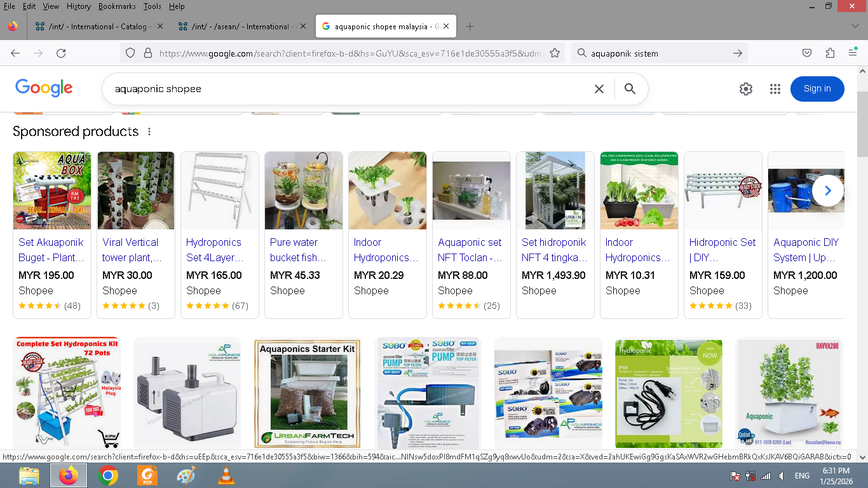Focus the Google search input box

click(349, 89)
